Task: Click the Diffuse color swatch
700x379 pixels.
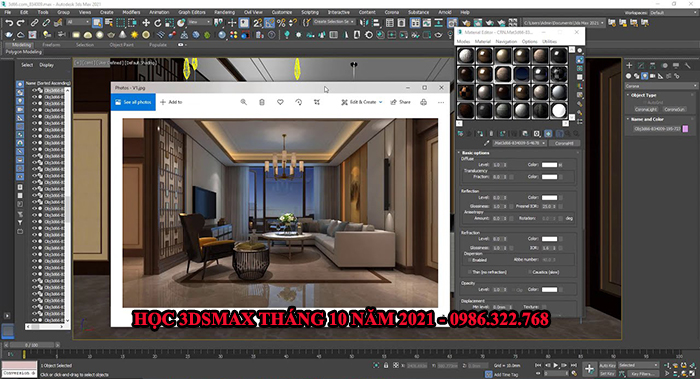Action: pos(549,165)
